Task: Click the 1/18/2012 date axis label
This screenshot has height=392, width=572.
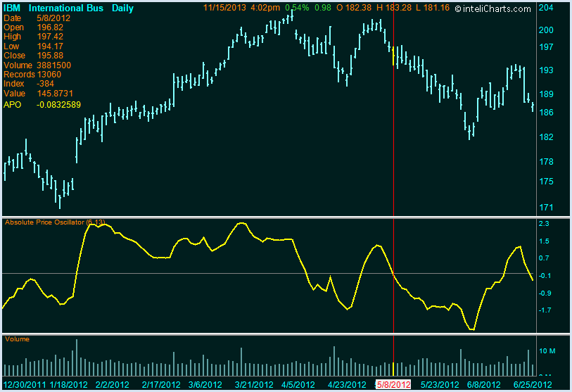Action: [x=68, y=385]
